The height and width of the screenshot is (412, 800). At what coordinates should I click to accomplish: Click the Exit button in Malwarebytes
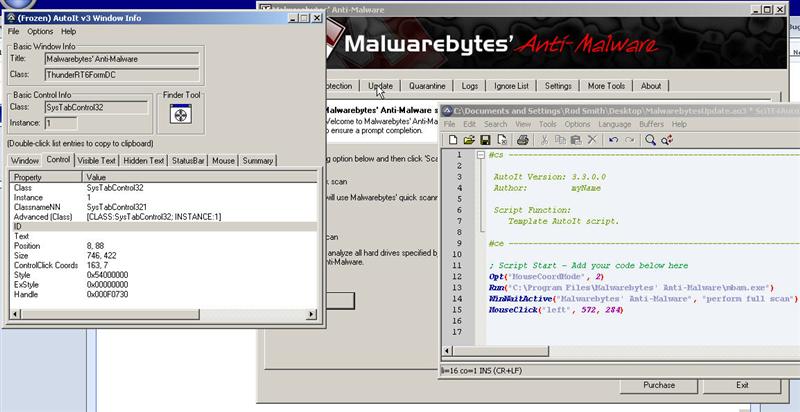742,385
